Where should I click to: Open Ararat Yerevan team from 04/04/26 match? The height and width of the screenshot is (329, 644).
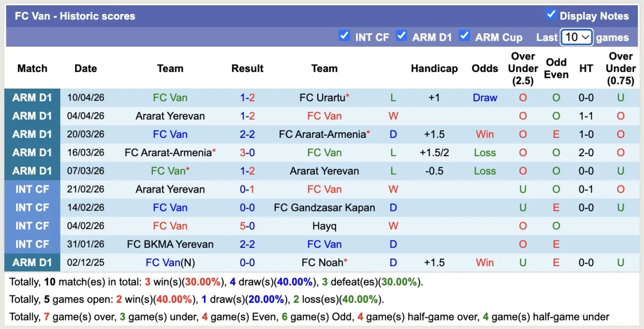point(170,116)
